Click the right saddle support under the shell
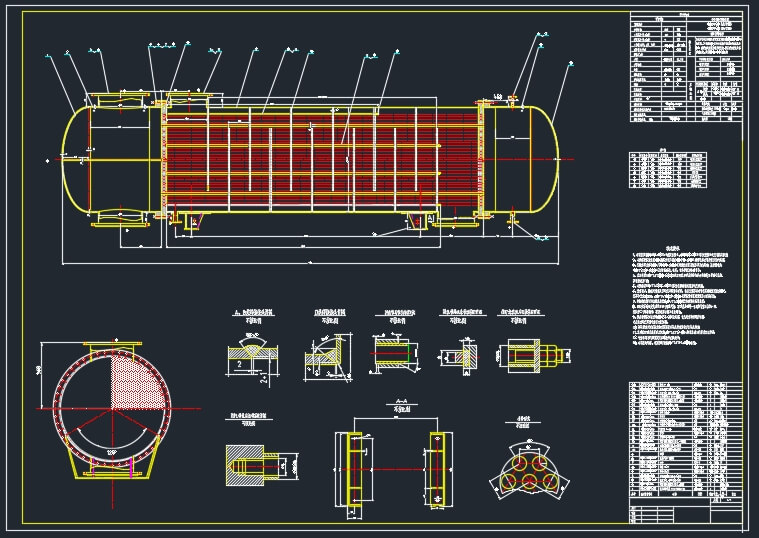 point(421,221)
